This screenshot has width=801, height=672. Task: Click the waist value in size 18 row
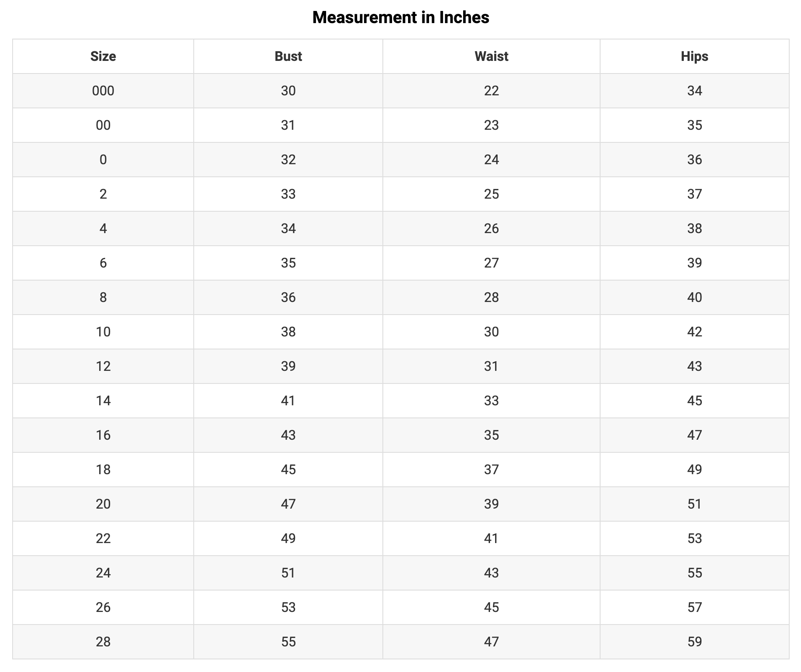tap(491, 470)
